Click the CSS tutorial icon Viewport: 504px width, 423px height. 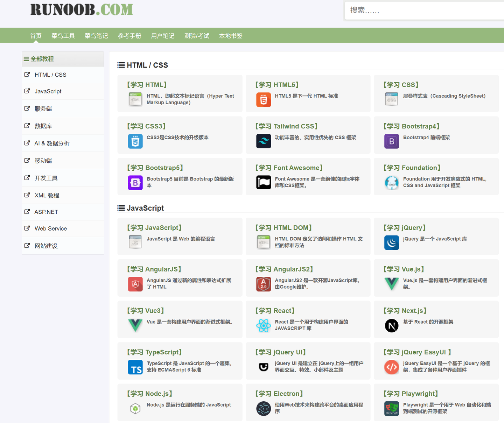click(x=392, y=99)
